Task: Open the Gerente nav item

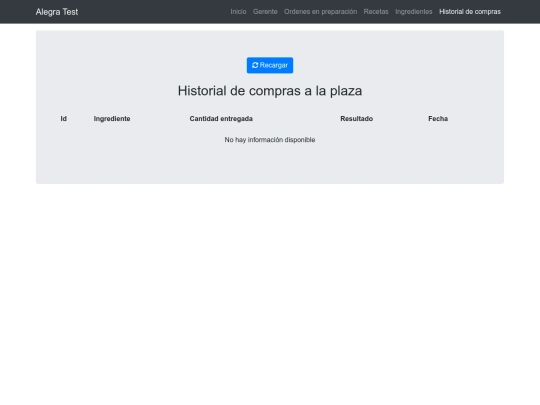Action: pyautogui.click(x=265, y=12)
